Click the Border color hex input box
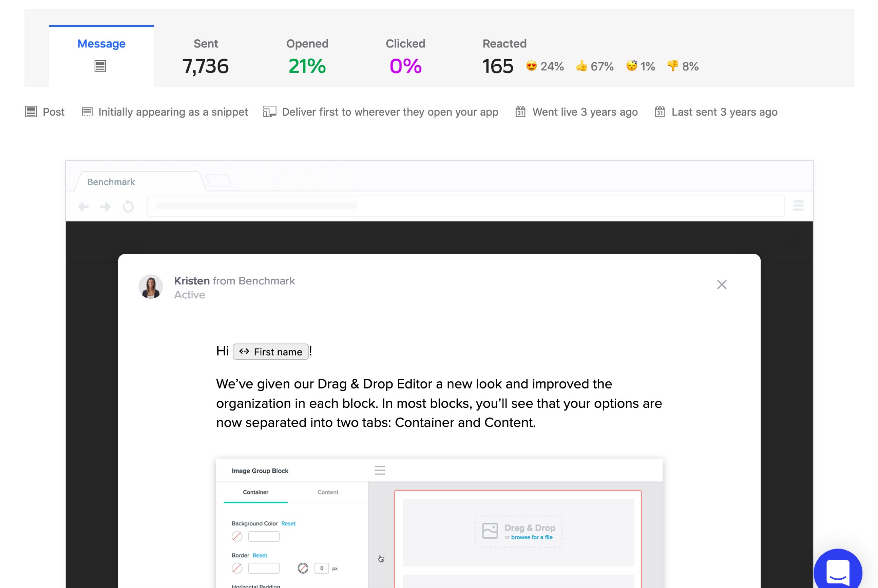878x588 pixels. tap(264, 568)
